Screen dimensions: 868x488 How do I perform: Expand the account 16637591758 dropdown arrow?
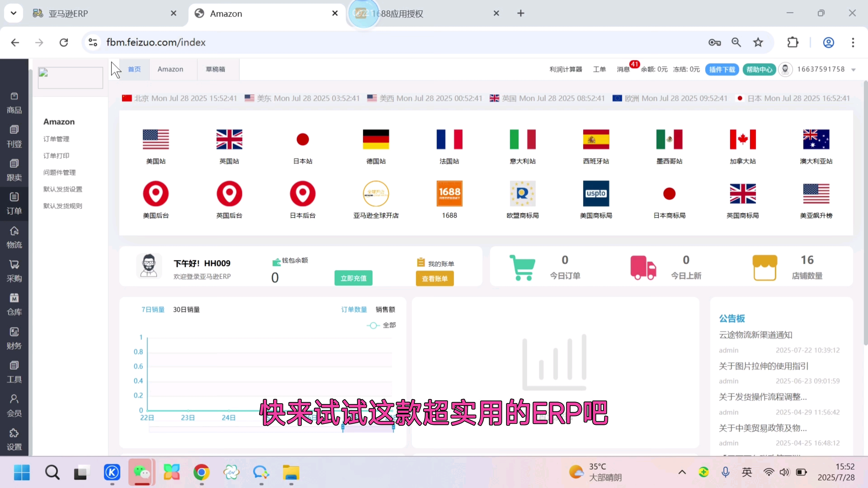click(x=854, y=70)
